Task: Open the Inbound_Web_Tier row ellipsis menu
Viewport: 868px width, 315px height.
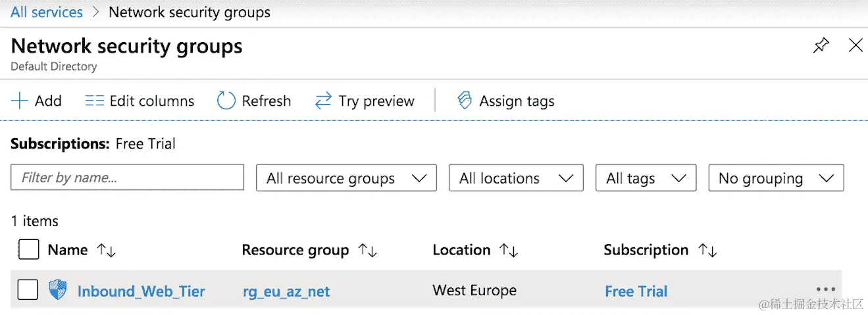Action: [x=825, y=289]
